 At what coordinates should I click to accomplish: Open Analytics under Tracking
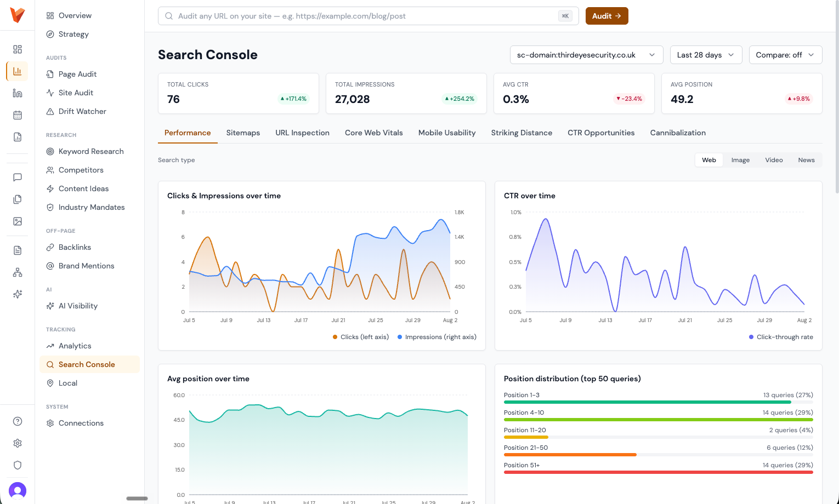click(x=89, y=346)
